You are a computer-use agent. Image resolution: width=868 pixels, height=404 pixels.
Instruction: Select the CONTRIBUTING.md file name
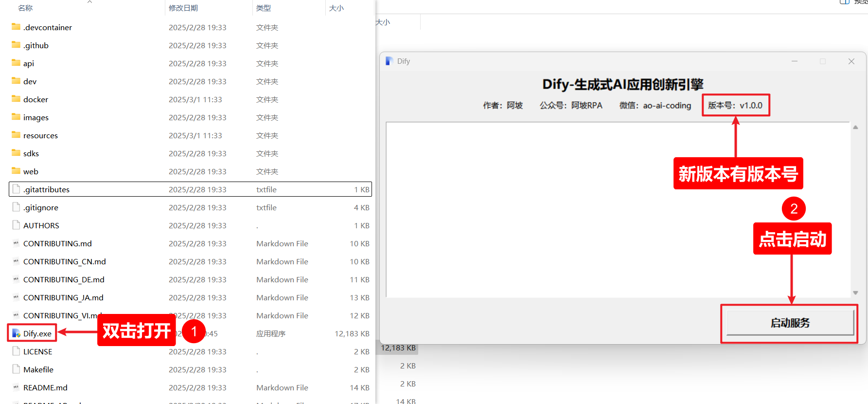(x=57, y=243)
